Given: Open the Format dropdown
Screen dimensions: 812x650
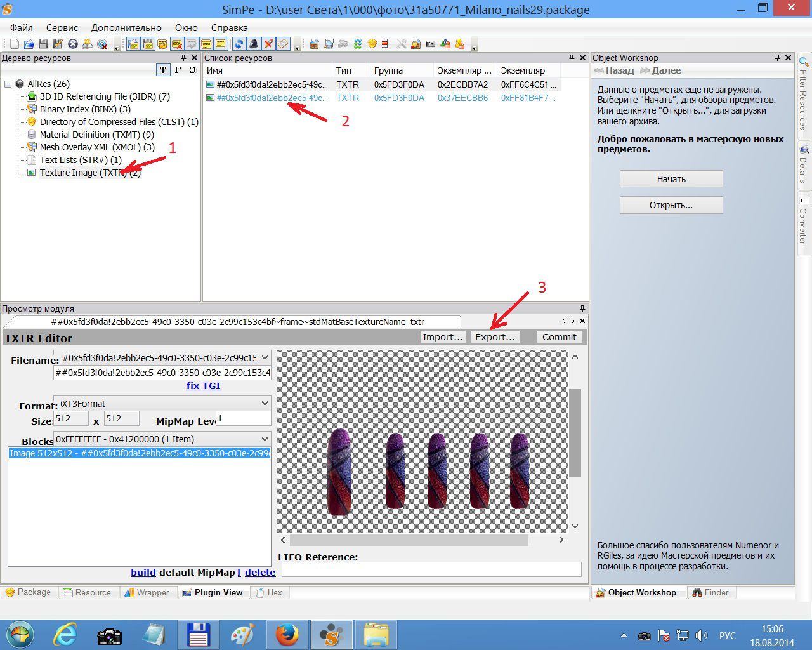Looking at the screenshot, I should click(265, 403).
